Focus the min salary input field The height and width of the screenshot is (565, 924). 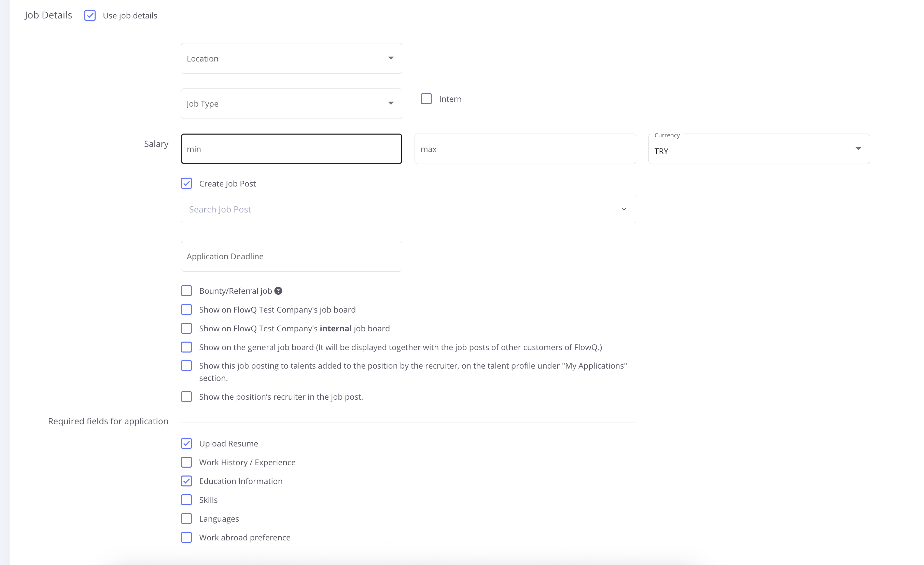(291, 149)
